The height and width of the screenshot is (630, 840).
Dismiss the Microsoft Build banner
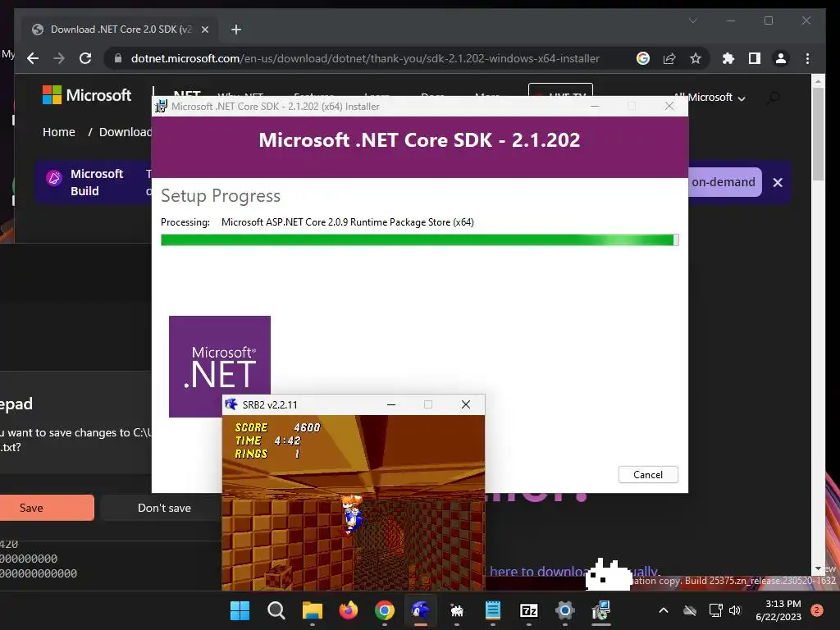[x=778, y=183]
